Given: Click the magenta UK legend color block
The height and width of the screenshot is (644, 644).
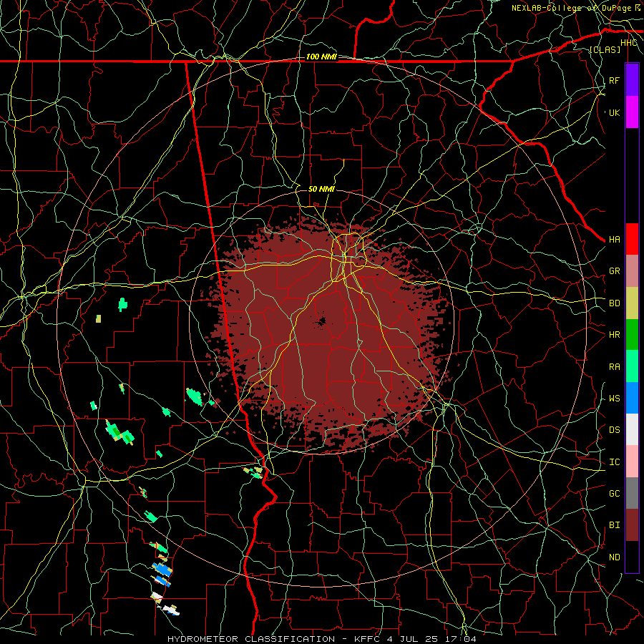Looking at the screenshot, I should 632,112.
